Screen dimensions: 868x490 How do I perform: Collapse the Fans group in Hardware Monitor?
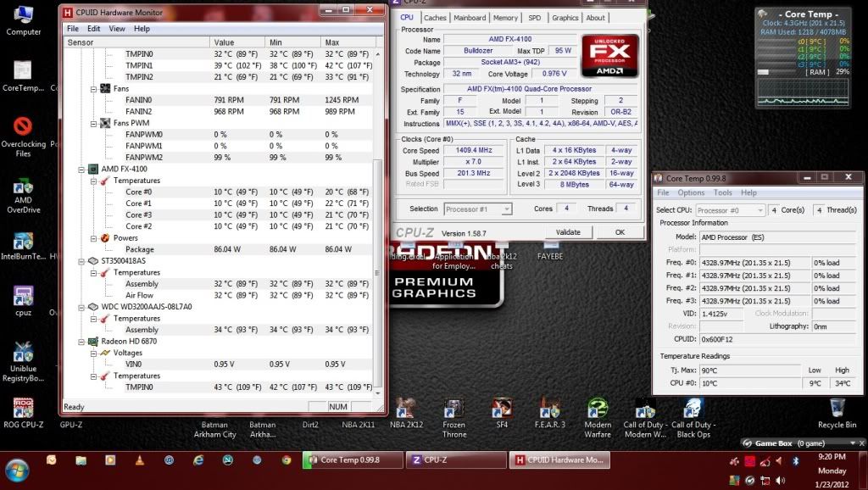93,88
